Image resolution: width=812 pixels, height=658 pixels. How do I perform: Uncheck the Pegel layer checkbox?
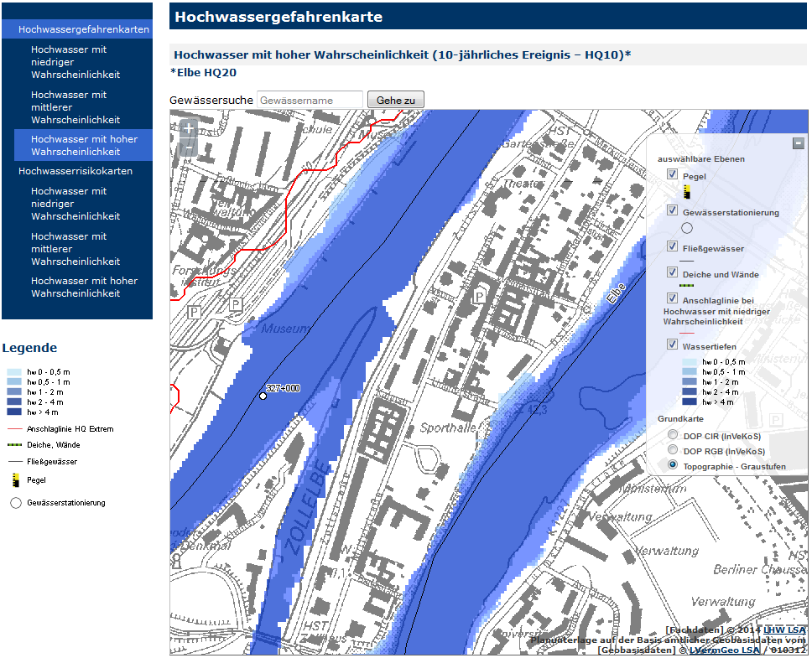click(673, 174)
